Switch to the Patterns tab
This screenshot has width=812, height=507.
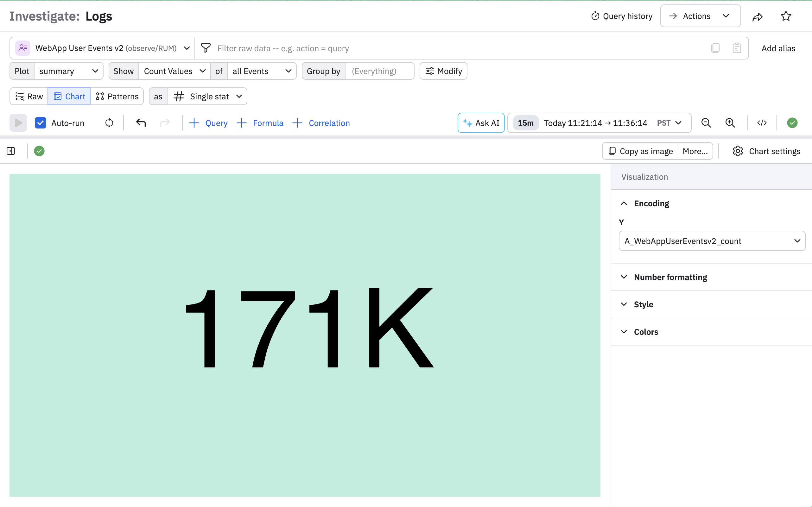click(x=117, y=97)
